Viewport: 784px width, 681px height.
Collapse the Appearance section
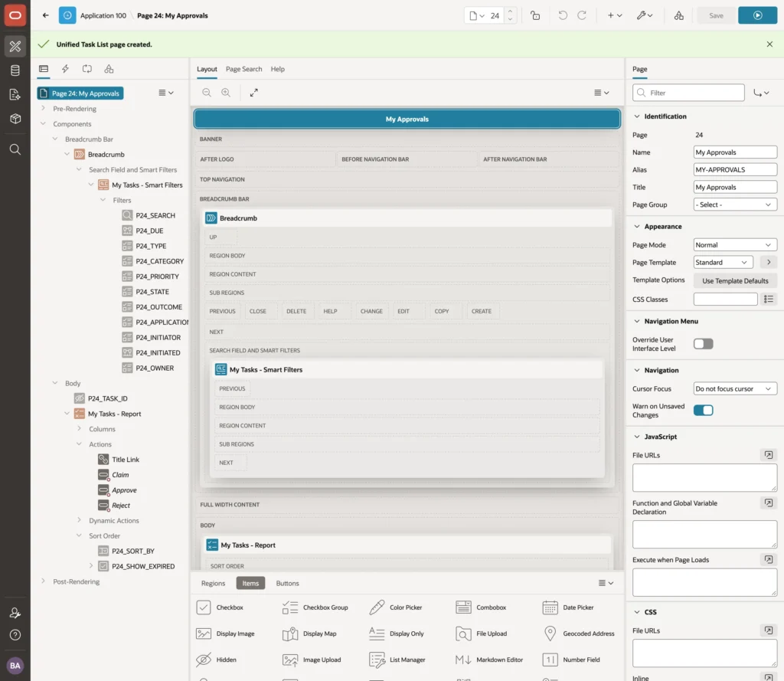pos(636,226)
